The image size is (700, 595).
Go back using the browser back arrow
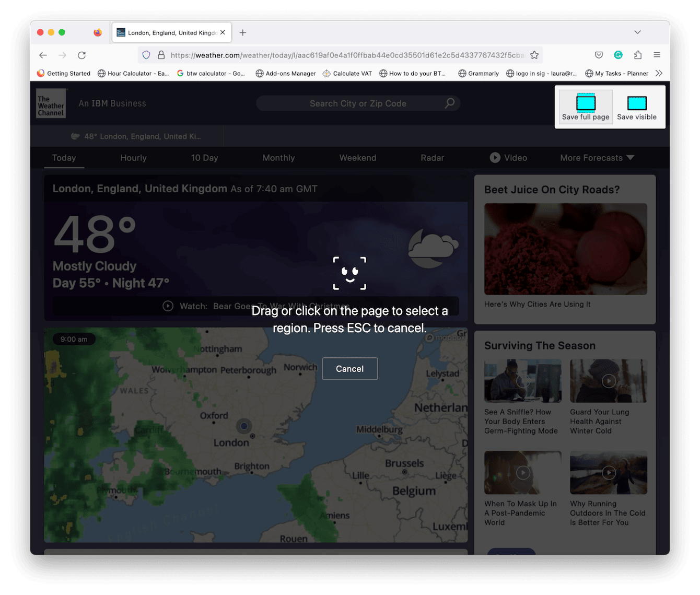pos(43,55)
